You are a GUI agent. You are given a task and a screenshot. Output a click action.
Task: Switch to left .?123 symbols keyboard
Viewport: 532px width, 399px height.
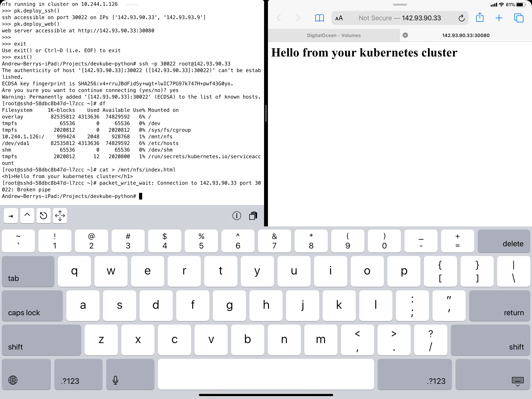click(x=78, y=374)
